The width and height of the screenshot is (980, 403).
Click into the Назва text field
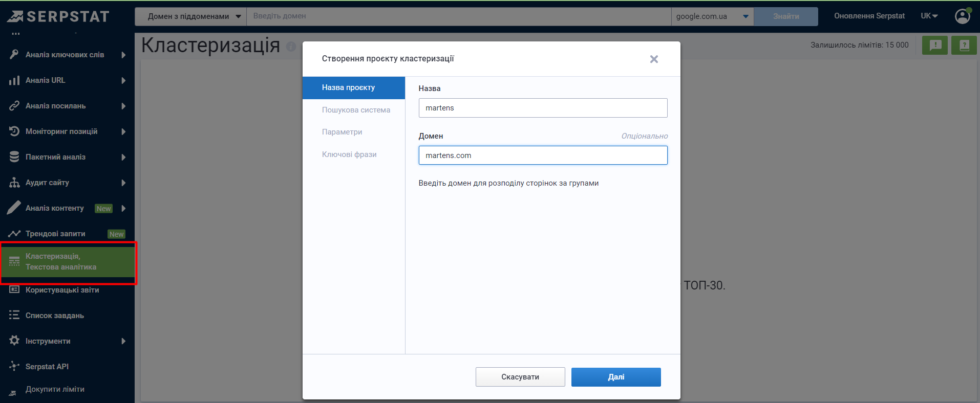coord(543,108)
